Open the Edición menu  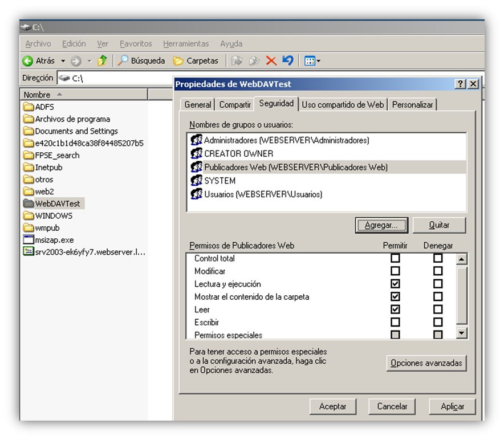coord(74,44)
